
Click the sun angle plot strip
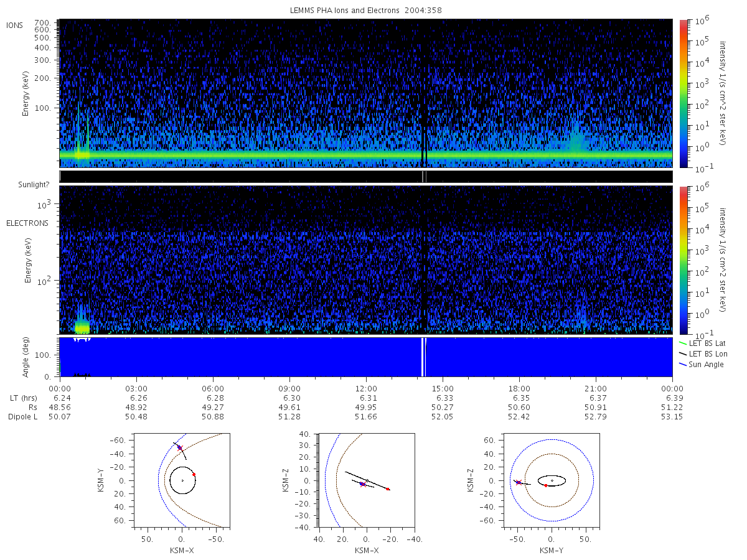pos(365,357)
